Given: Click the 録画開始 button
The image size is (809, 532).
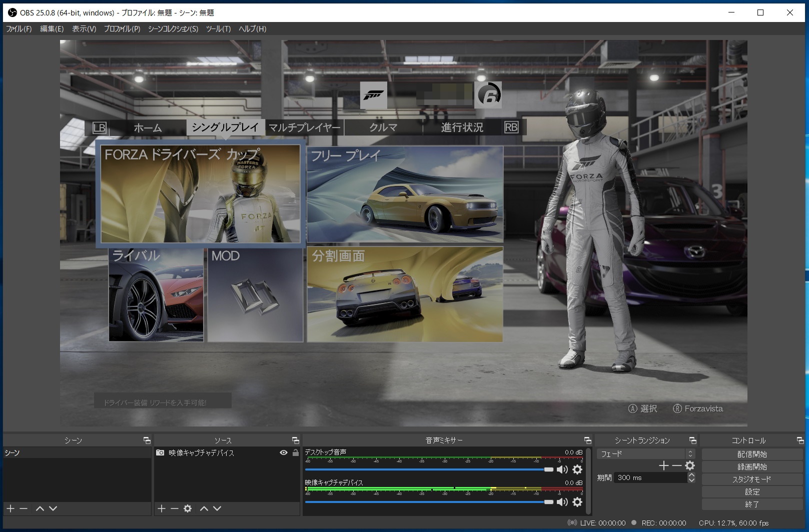Looking at the screenshot, I should [x=752, y=466].
